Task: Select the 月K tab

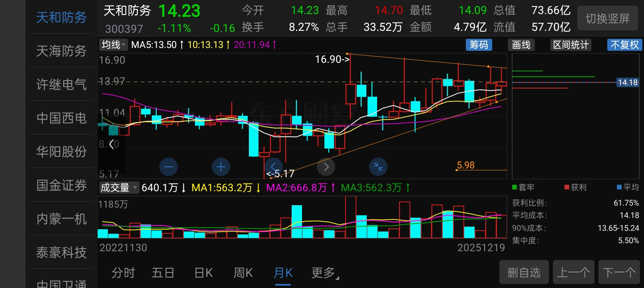Action: pyautogui.click(x=283, y=273)
